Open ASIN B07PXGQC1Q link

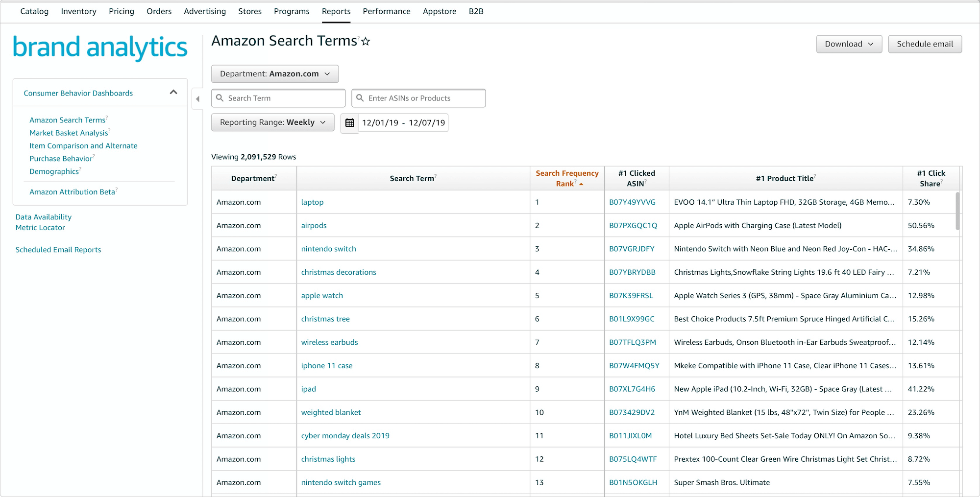(x=633, y=226)
